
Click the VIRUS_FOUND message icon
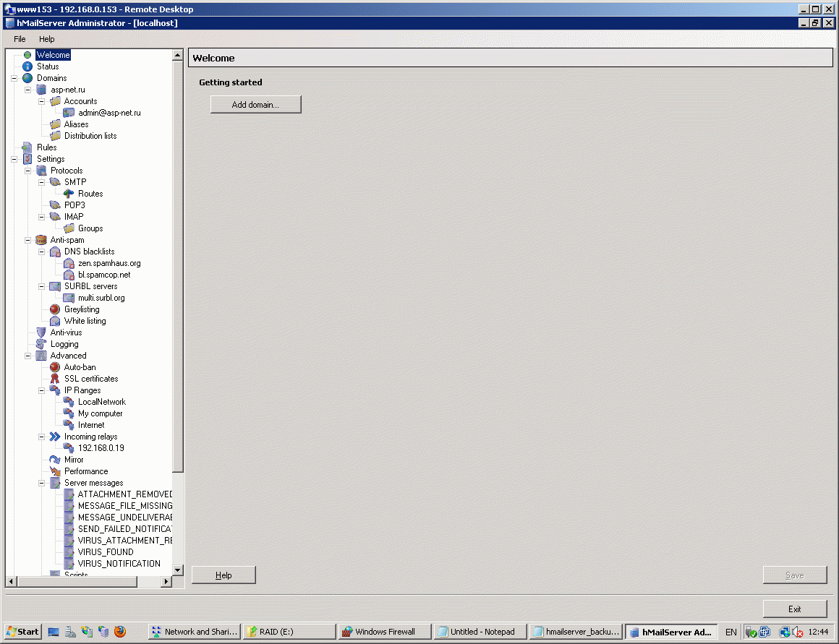coord(69,552)
